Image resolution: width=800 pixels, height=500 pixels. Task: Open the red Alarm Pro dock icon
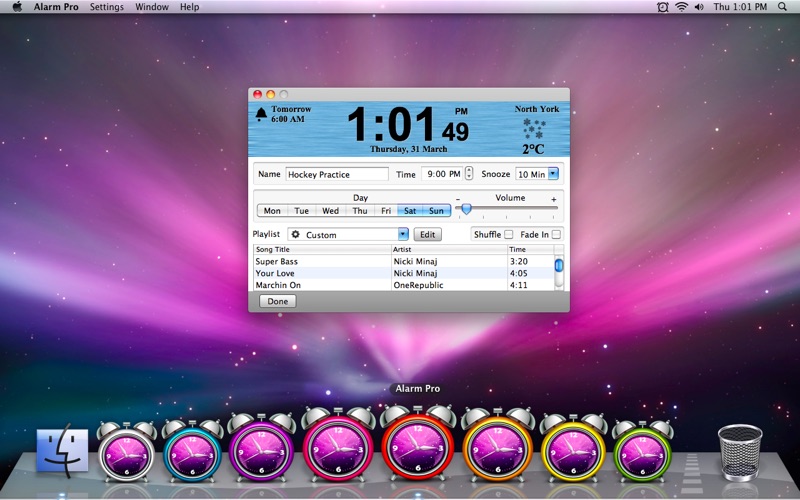[x=418, y=444]
